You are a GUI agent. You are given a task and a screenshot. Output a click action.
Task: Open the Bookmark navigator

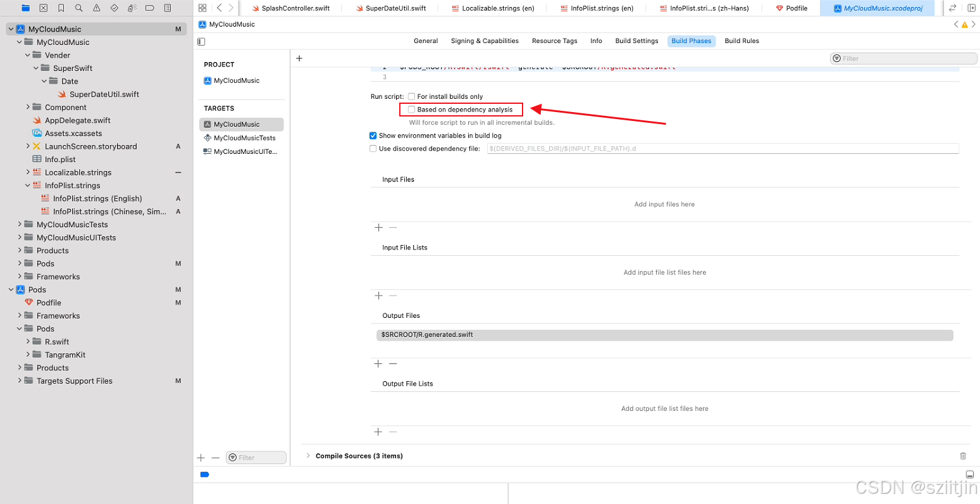pyautogui.click(x=61, y=8)
